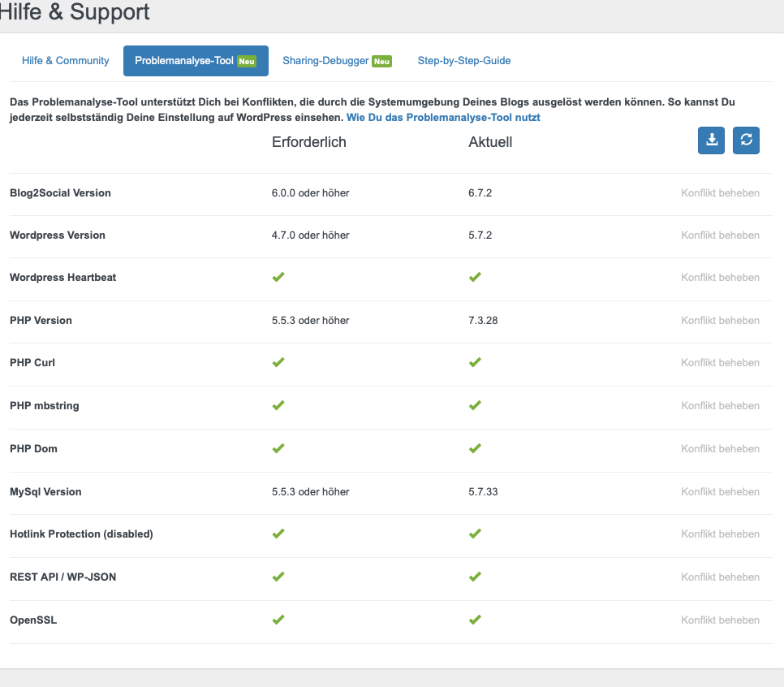
Task: Click the Erforderlich checkmark for Hotlink Protection
Action: [x=278, y=534]
